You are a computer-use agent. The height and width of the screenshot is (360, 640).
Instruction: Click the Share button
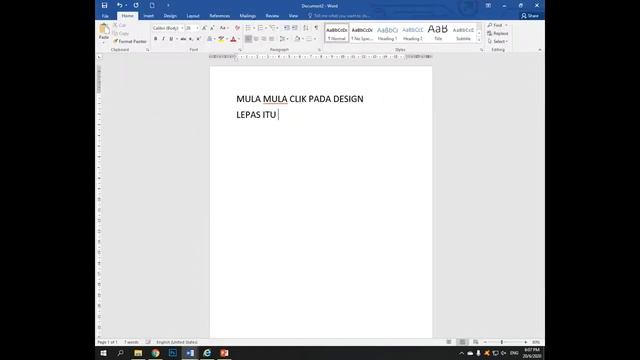(x=530, y=16)
